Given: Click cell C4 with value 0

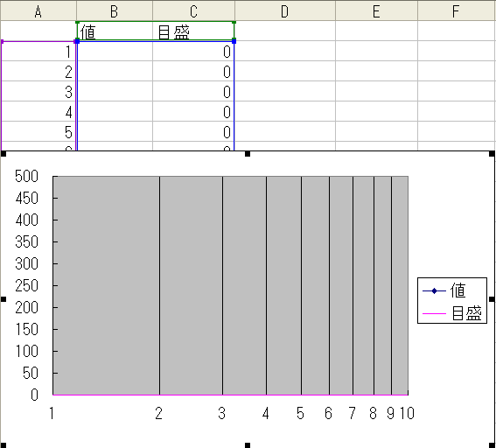Looking at the screenshot, I should (x=193, y=91).
